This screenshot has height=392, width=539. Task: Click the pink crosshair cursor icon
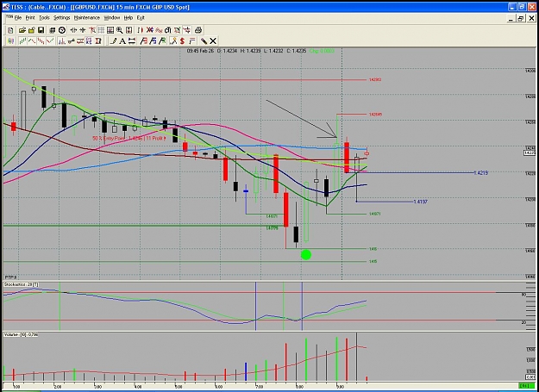point(186,30)
